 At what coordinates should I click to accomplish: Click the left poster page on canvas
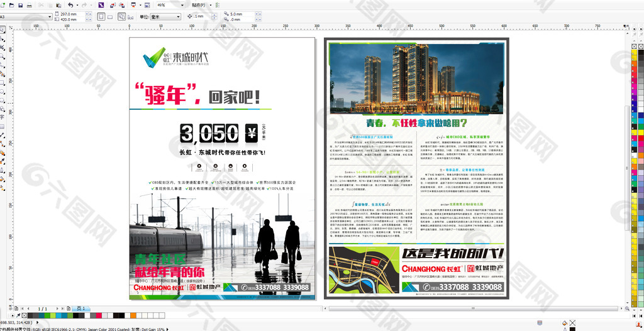222,168
